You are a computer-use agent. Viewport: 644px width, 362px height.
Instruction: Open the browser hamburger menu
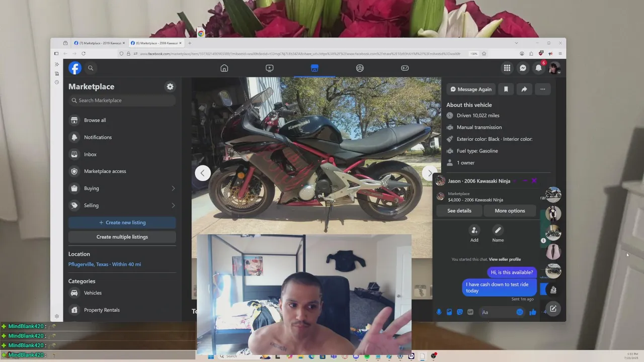tap(560, 54)
